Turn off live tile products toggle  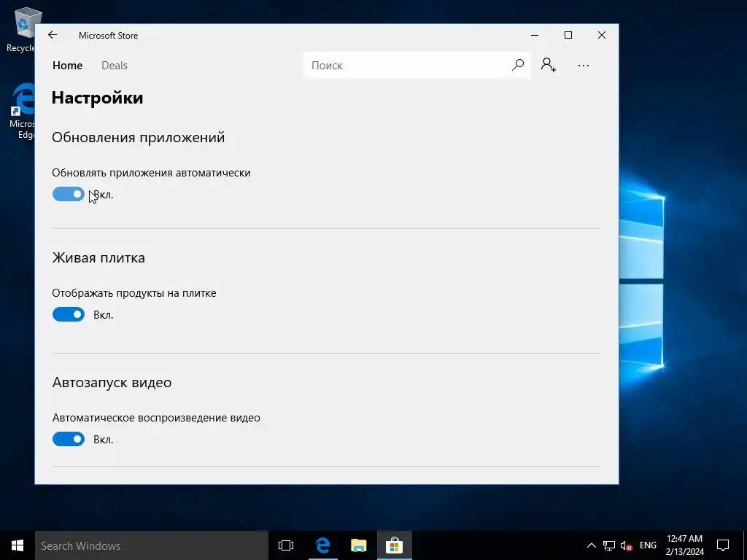click(68, 314)
